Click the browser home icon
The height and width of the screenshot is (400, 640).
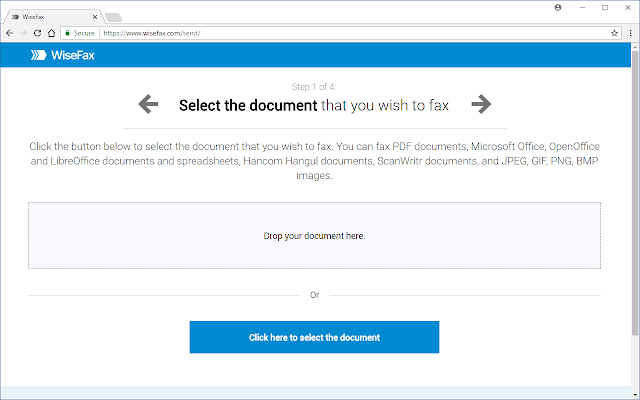coord(51,32)
